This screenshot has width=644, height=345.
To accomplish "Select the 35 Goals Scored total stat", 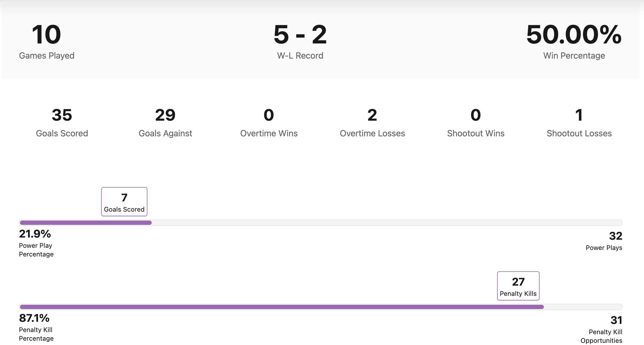I will pyautogui.click(x=62, y=115).
